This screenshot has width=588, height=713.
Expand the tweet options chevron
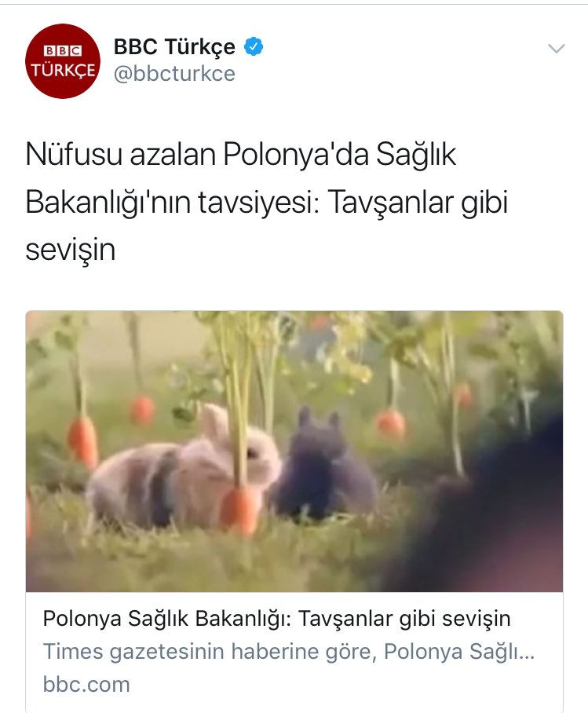tap(556, 48)
